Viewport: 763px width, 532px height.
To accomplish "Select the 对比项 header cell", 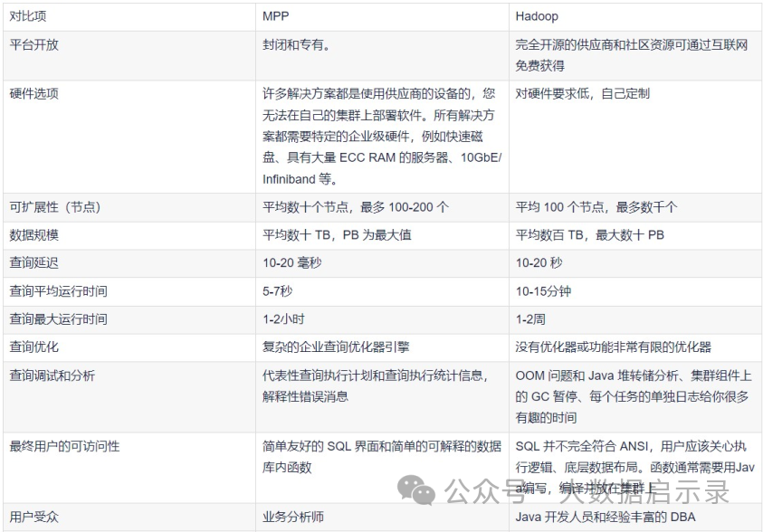I will pyautogui.click(x=27, y=15).
